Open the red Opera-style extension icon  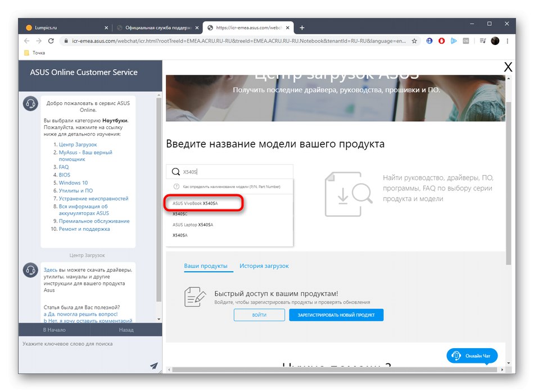click(x=442, y=41)
